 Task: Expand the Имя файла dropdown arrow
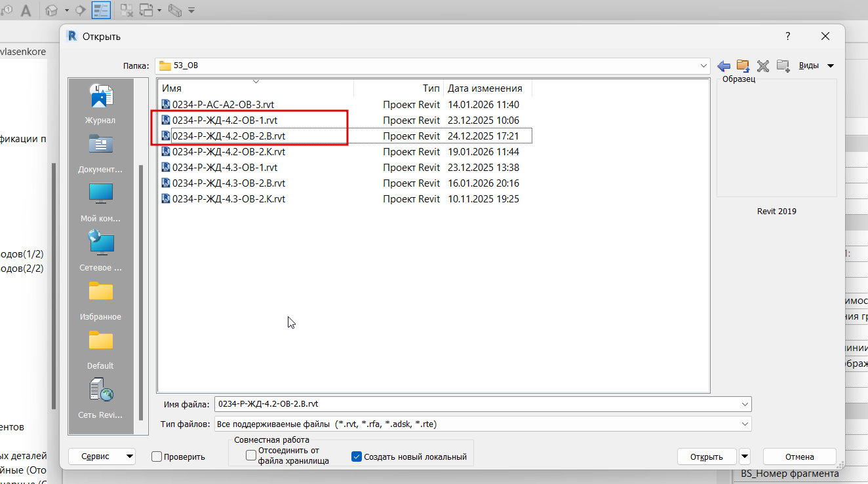click(x=745, y=404)
